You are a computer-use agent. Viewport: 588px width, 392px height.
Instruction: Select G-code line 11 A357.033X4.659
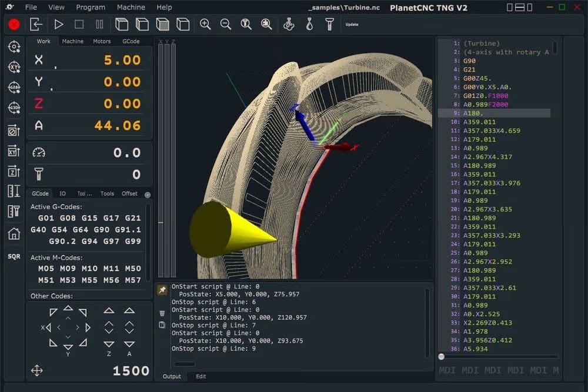pyautogui.click(x=495, y=131)
